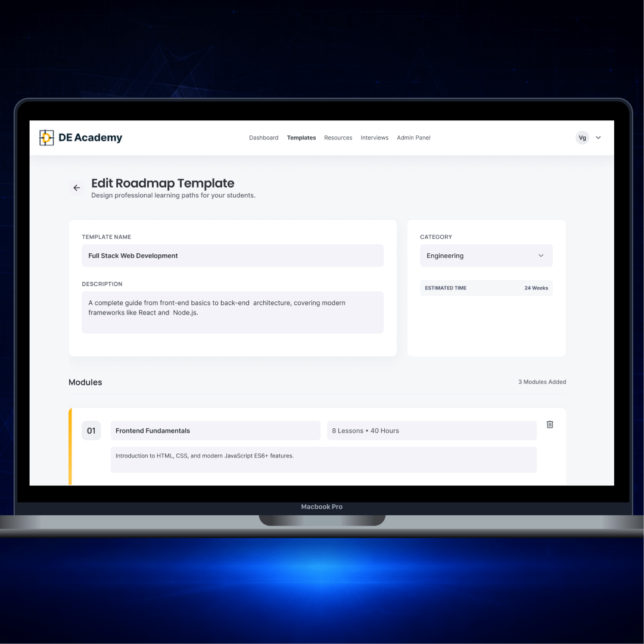Click the 'TEMPLATE NAME' label
This screenshot has width=644, height=644.
point(107,237)
